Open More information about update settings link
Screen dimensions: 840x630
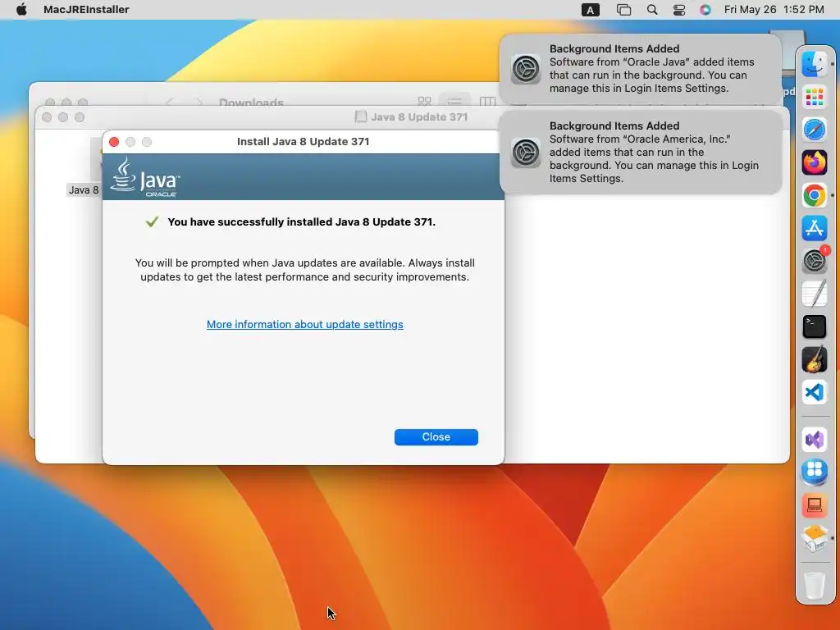pyautogui.click(x=305, y=324)
